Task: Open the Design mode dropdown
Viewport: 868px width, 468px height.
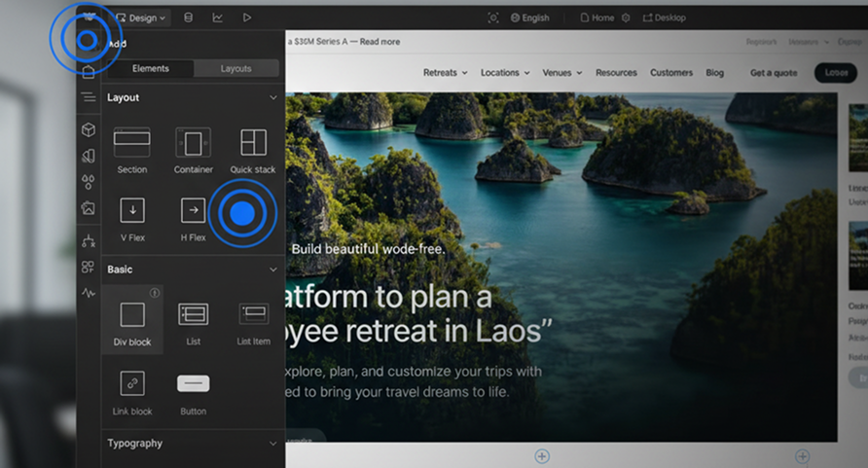Action: click(141, 18)
